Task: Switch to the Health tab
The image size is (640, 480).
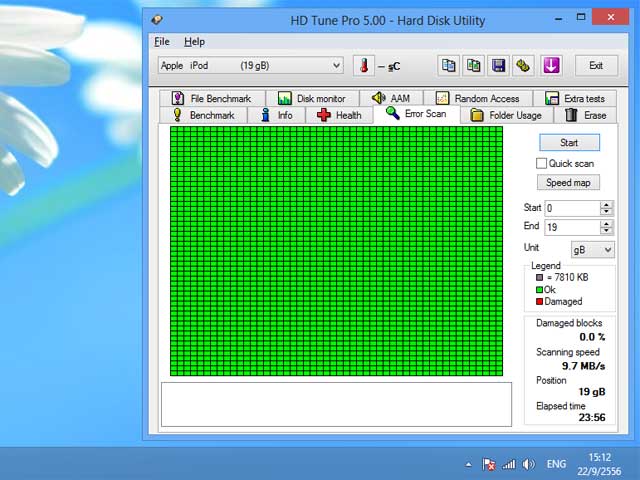Action: coord(339,115)
